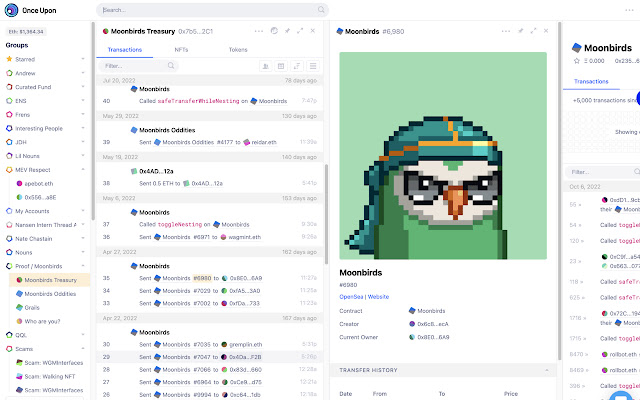The width and height of the screenshot is (640, 400).
Task: Click the Eth price badge
Action: point(27,32)
